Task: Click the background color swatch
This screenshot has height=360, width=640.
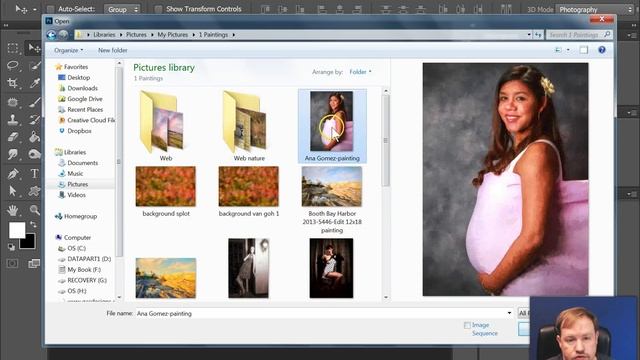Action: (28, 243)
